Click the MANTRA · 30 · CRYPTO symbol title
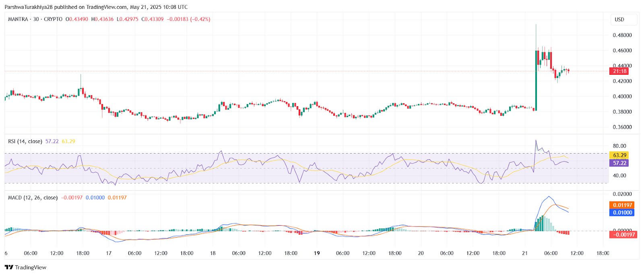Viewport: 644px width, 275px height. (35, 19)
